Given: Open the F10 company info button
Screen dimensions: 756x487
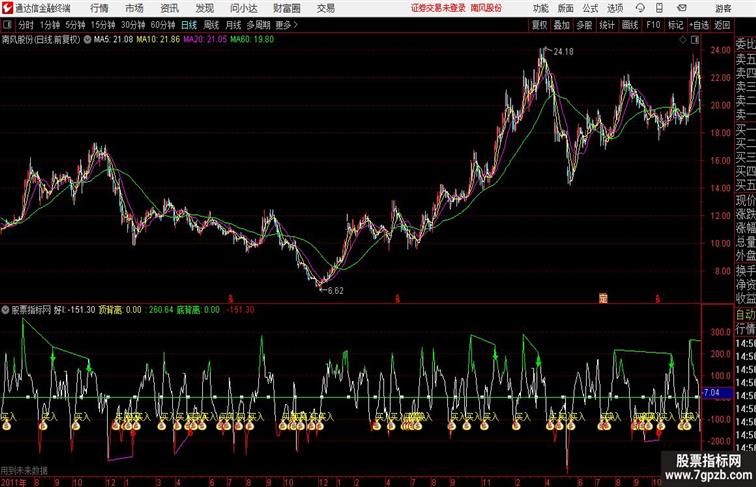Looking at the screenshot, I should tap(653, 25).
